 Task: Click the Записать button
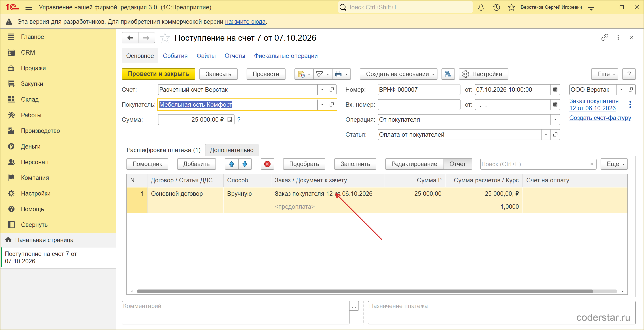click(218, 74)
